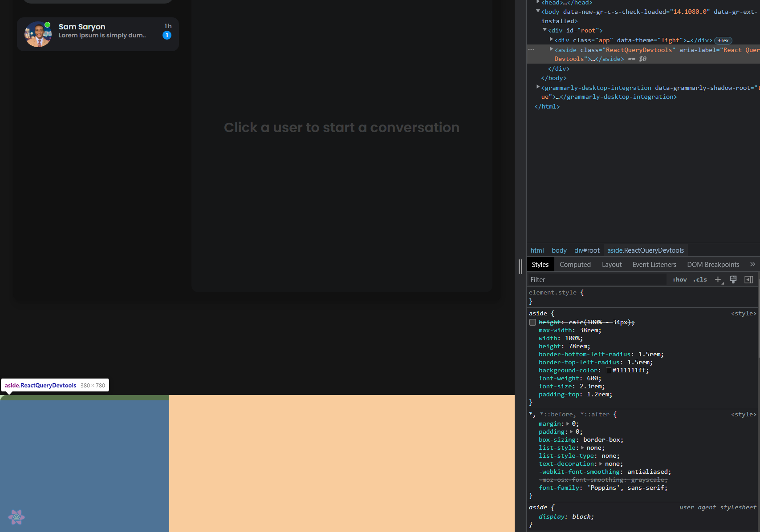This screenshot has height=532, width=760.
Task: Switch to the Computed tab
Action: click(x=575, y=264)
